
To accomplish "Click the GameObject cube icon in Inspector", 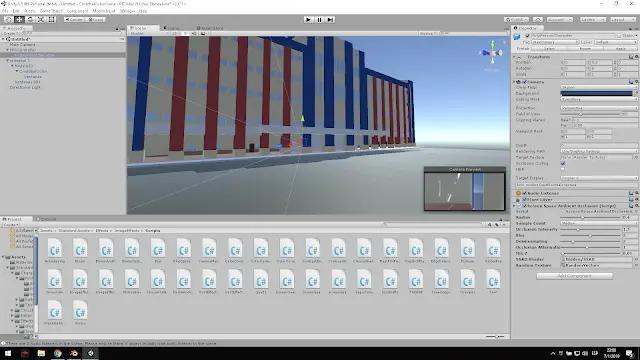I will [517, 37].
